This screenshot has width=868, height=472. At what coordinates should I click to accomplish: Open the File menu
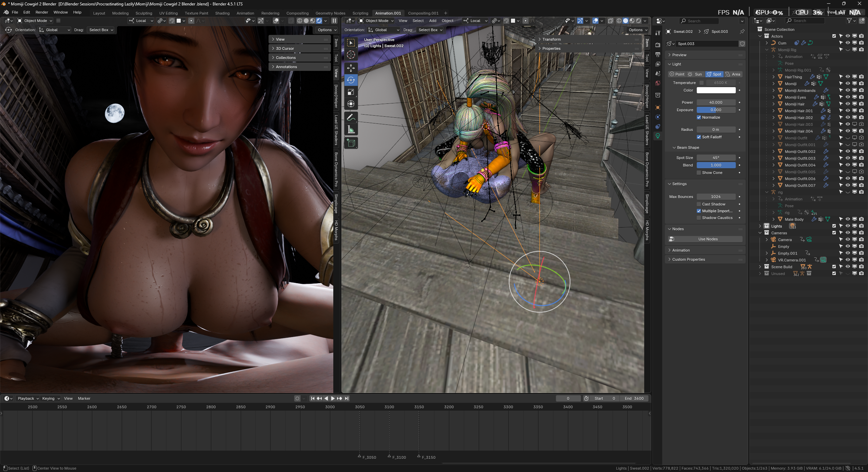click(x=15, y=12)
